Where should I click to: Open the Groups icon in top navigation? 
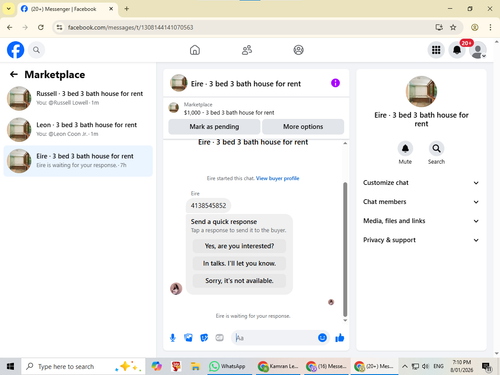pyautogui.click(x=298, y=50)
